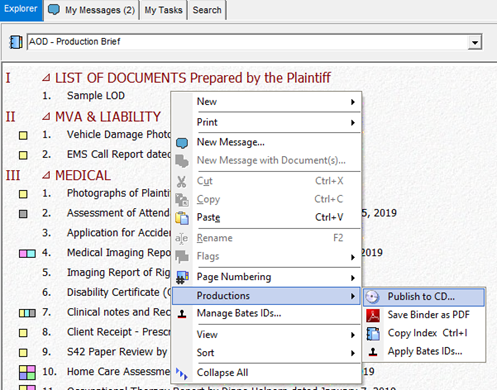The image size is (497, 390).
Task: Click yellow flag beside Photographs of Plaintiff
Action: (23, 194)
